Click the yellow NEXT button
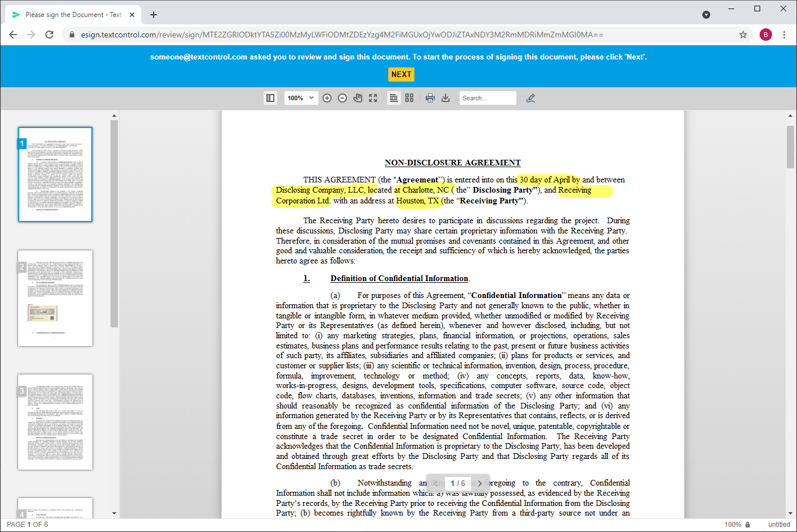 401,74
